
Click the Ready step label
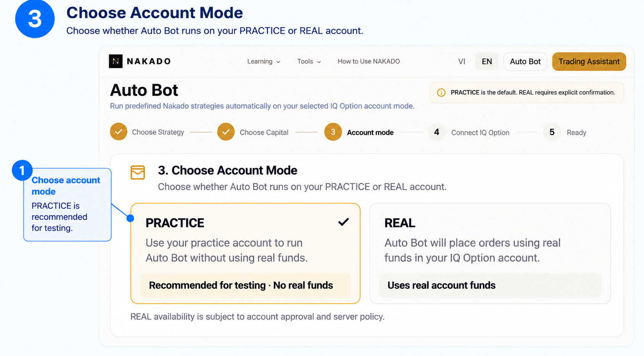[576, 133]
